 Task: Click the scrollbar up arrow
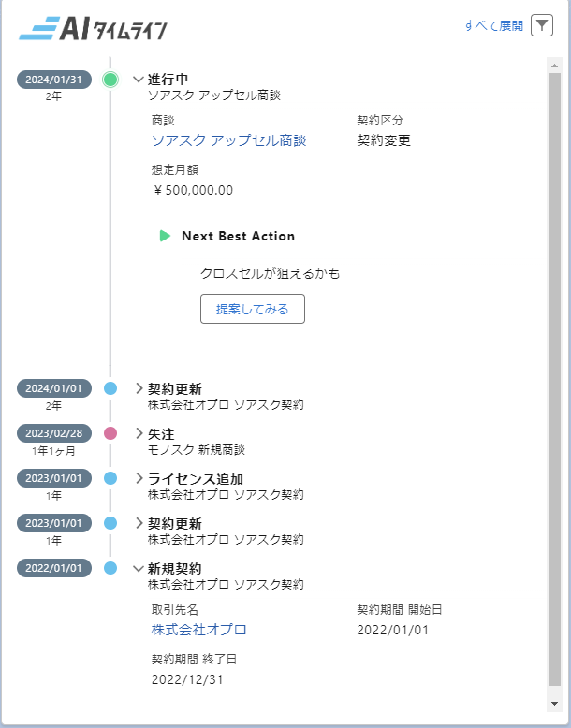pyautogui.click(x=554, y=64)
